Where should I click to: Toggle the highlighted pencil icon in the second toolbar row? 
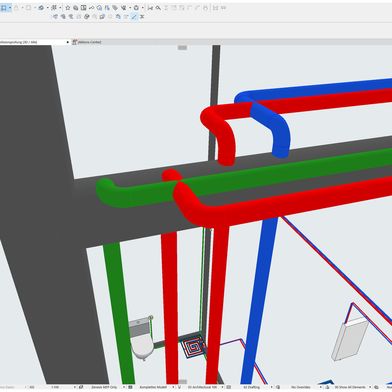tap(134, 16)
